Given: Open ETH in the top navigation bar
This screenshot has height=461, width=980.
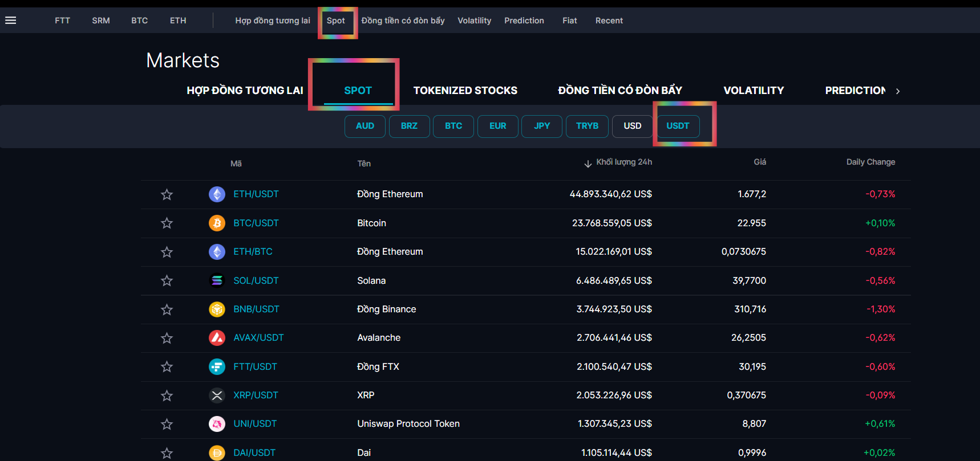Looking at the screenshot, I should 178,21.
